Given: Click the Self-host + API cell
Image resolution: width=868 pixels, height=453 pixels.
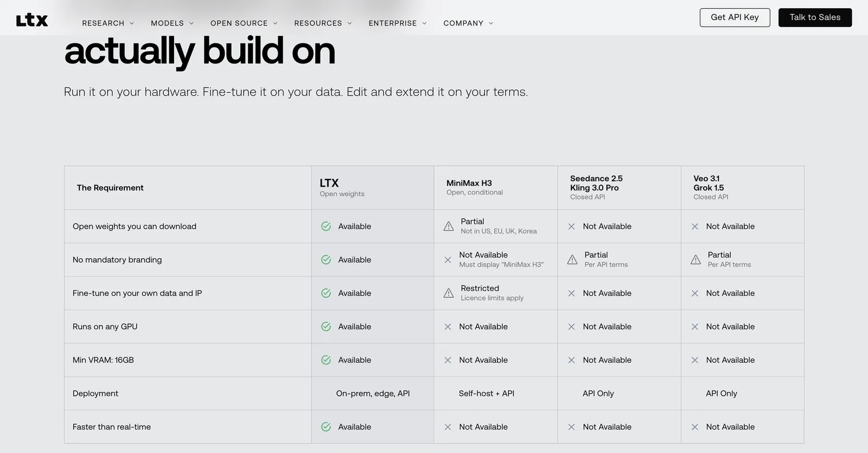Looking at the screenshot, I should (x=496, y=393).
